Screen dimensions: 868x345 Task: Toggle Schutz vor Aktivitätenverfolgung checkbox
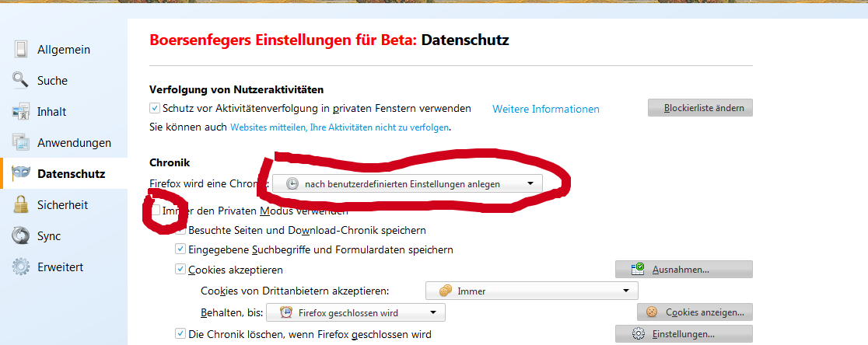point(155,108)
